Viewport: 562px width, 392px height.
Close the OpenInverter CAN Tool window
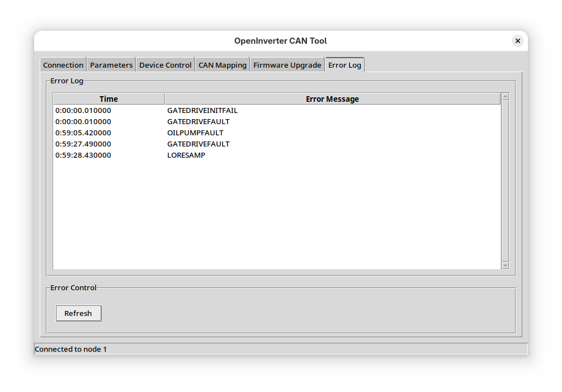click(517, 41)
